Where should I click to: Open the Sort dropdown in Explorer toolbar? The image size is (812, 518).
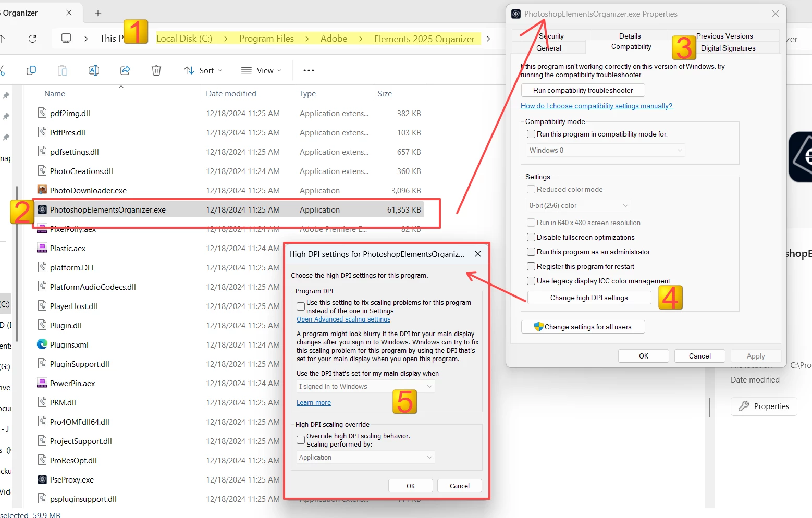[x=203, y=70]
